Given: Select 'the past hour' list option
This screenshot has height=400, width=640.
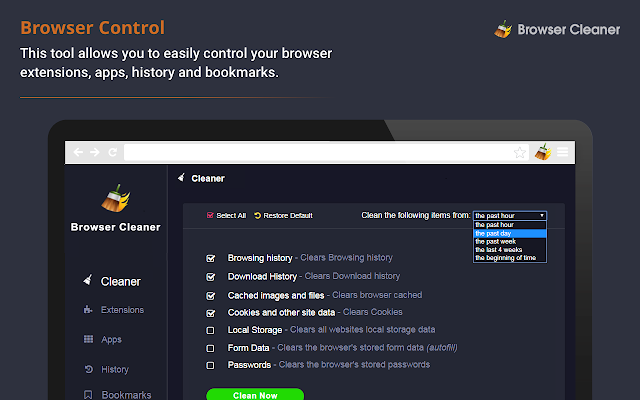Looking at the screenshot, I should coord(509,225).
